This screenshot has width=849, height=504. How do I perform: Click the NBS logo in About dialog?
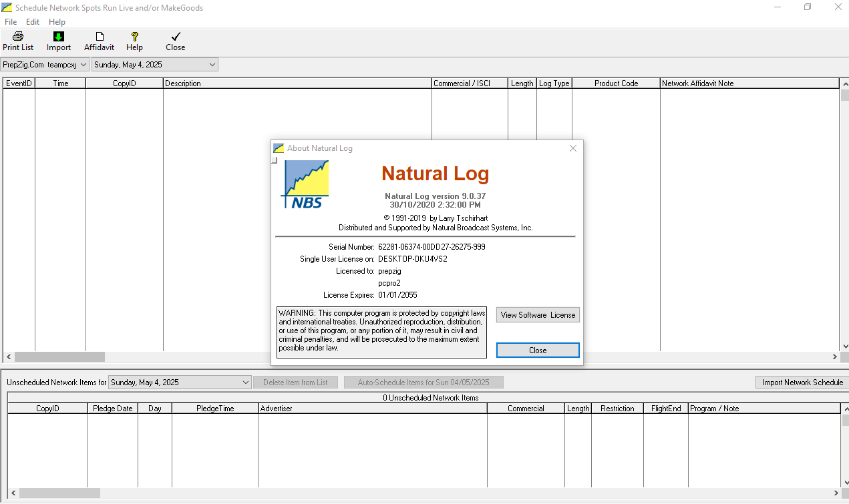click(305, 185)
